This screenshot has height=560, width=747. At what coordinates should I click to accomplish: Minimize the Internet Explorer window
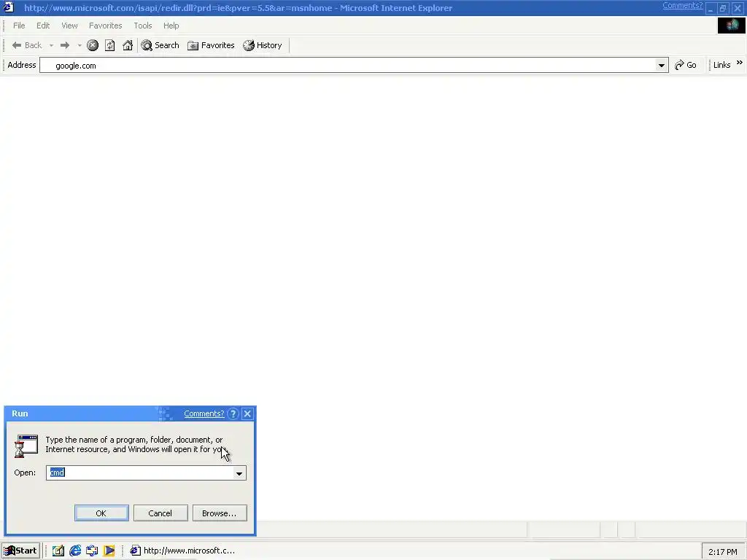click(x=711, y=8)
